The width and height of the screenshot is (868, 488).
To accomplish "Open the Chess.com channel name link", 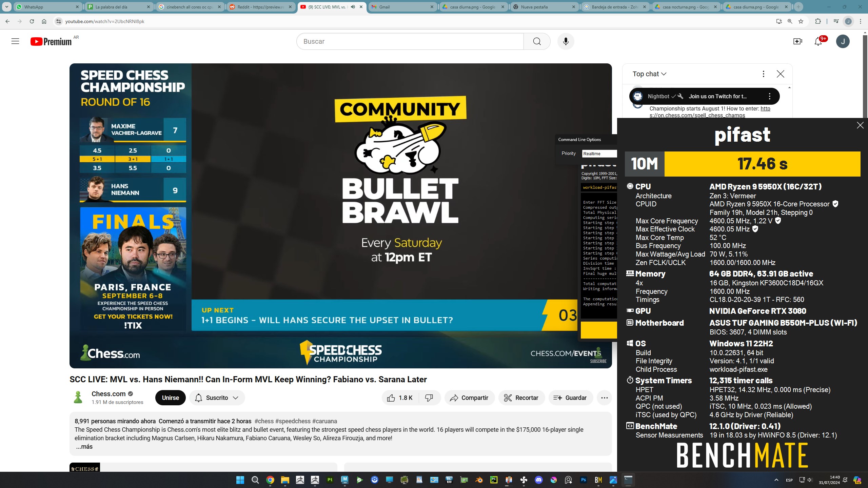I will coord(108,394).
